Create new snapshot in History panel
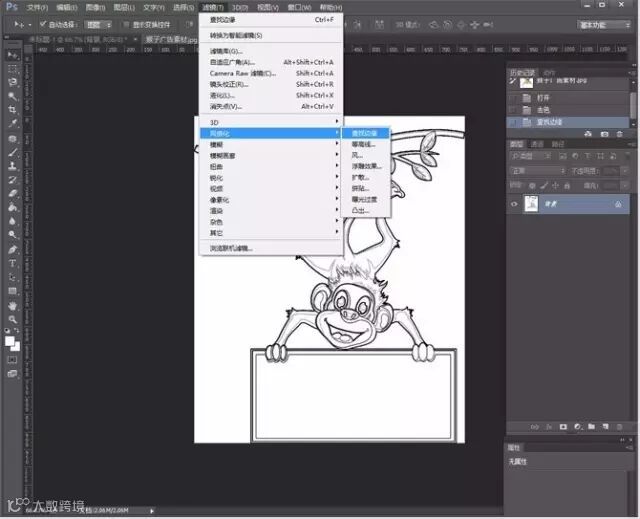 (604, 134)
